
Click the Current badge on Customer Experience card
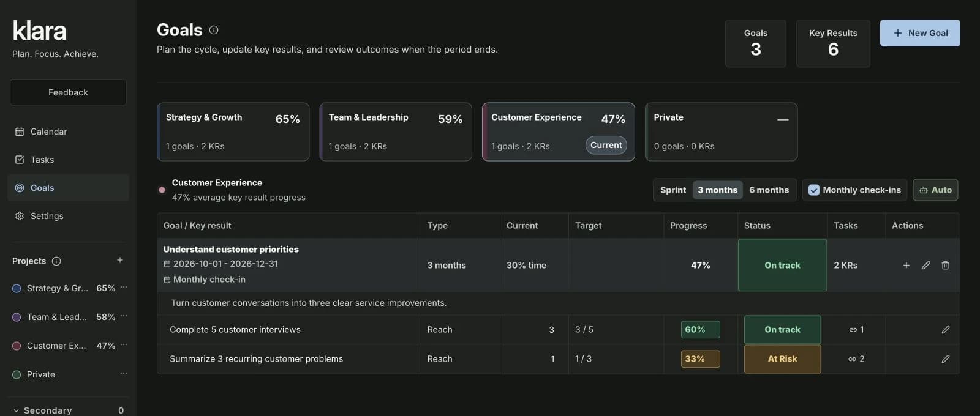[606, 145]
